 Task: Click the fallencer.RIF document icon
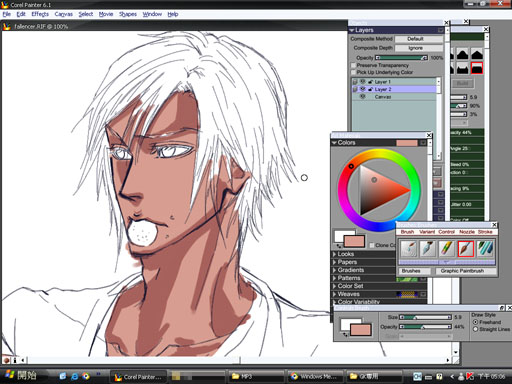tap(6, 26)
